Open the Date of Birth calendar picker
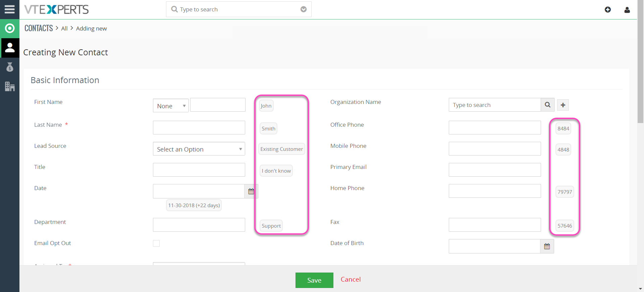Viewport: 644px width, 292px height. point(547,246)
